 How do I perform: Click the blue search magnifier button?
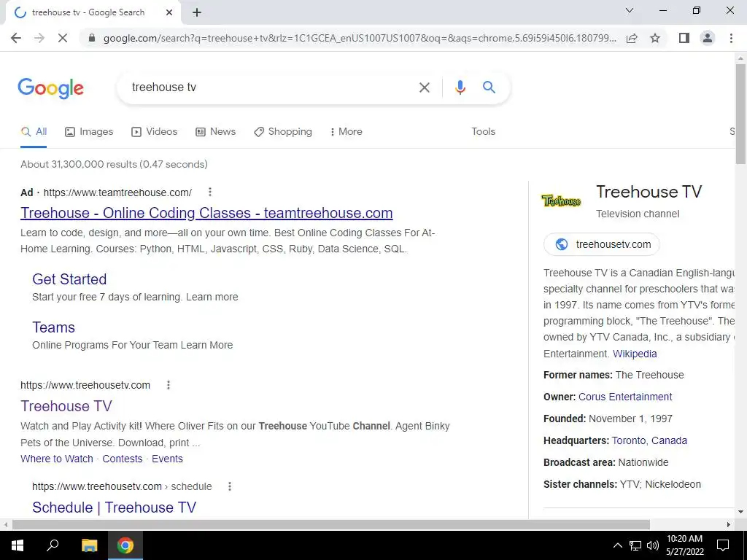pyautogui.click(x=489, y=87)
